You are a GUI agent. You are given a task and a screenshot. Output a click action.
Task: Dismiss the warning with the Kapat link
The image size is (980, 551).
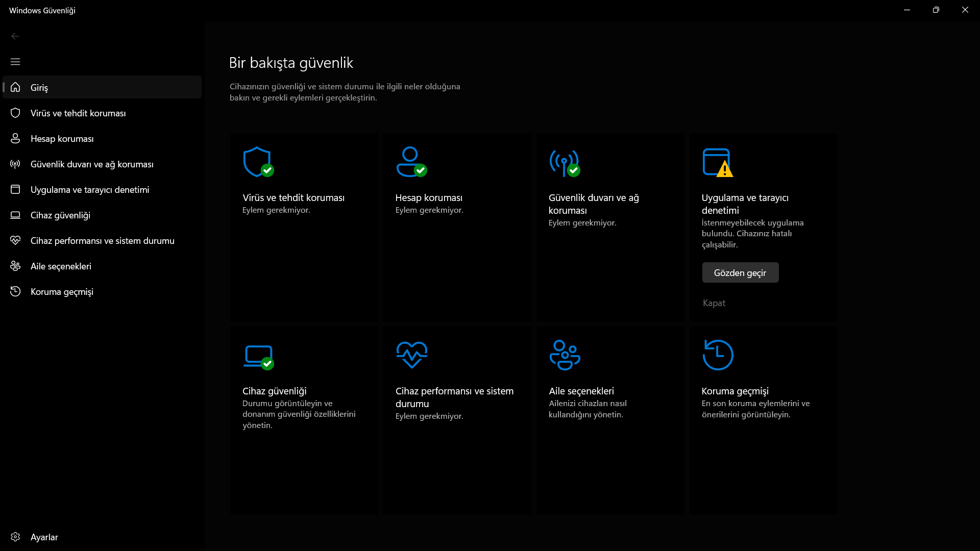[x=714, y=303]
